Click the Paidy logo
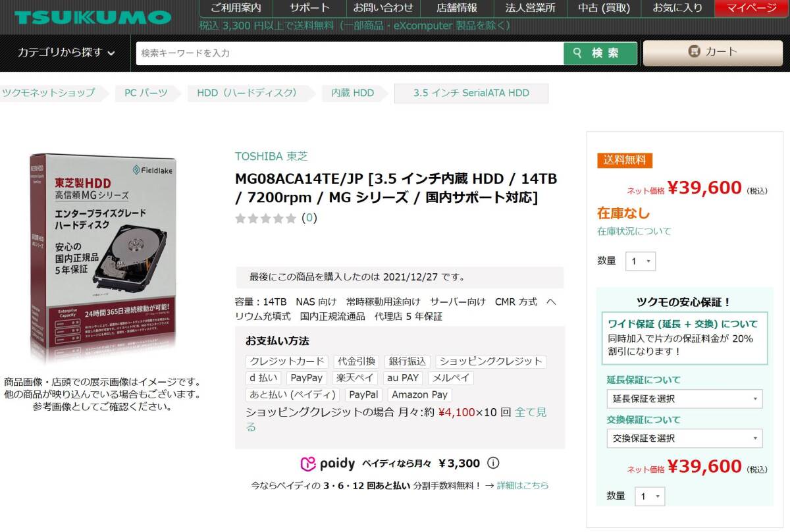The width and height of the screenshot is (790, 532). 327,464
